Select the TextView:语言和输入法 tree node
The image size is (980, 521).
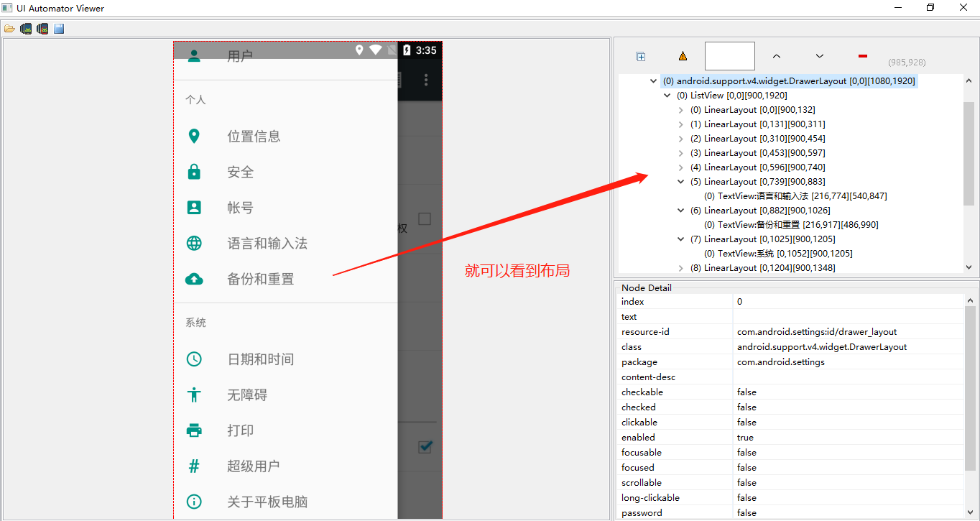795,195
